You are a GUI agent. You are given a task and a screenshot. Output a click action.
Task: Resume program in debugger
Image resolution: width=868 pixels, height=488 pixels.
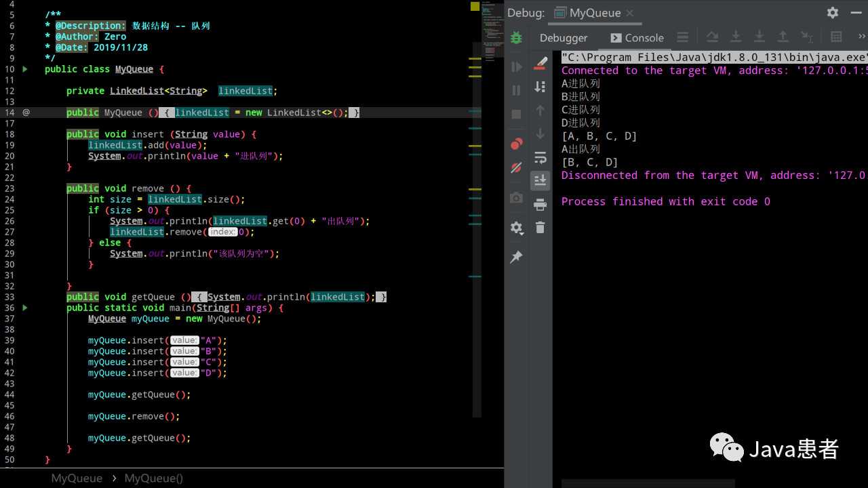pos(517,66)
